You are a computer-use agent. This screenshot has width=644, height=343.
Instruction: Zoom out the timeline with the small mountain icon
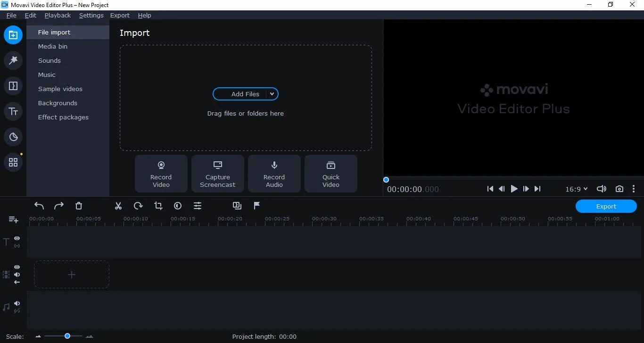(38, 336)
